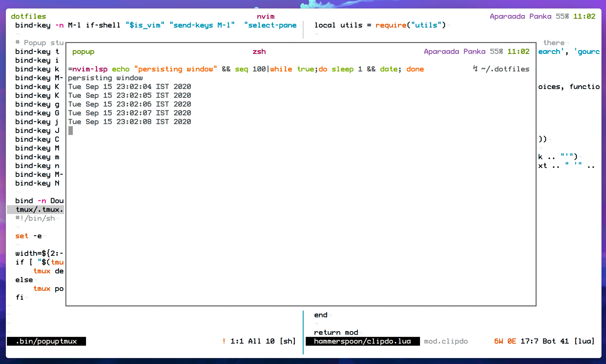Click the lightning charging icon next to ~/.dotfiles
The height and width of the screenshot is (364, 606).
476,69
